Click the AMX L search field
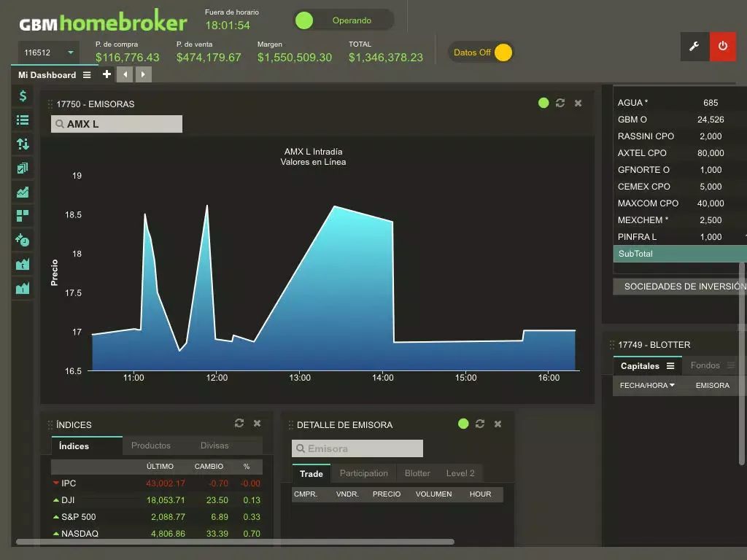Image resolution: width=747 pixels, height=560 pixels. 117,124
